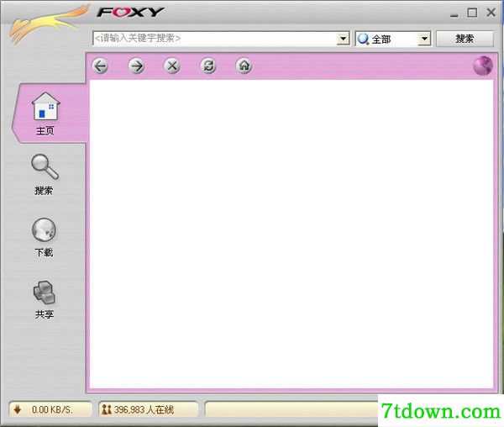This screenshot has width=504, height=427.
Task: Stop loading with the X button
Action: pos(172,66)
